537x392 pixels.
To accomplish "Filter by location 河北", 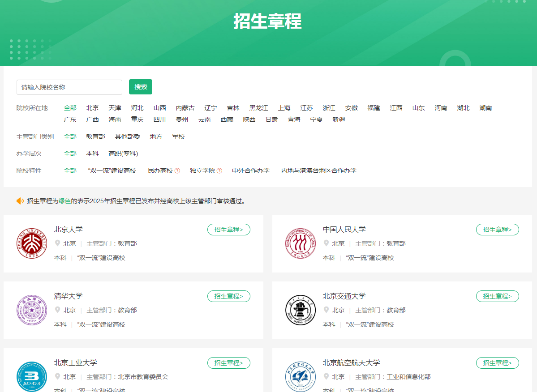I will pyautogui.click(x=137, y=108).
